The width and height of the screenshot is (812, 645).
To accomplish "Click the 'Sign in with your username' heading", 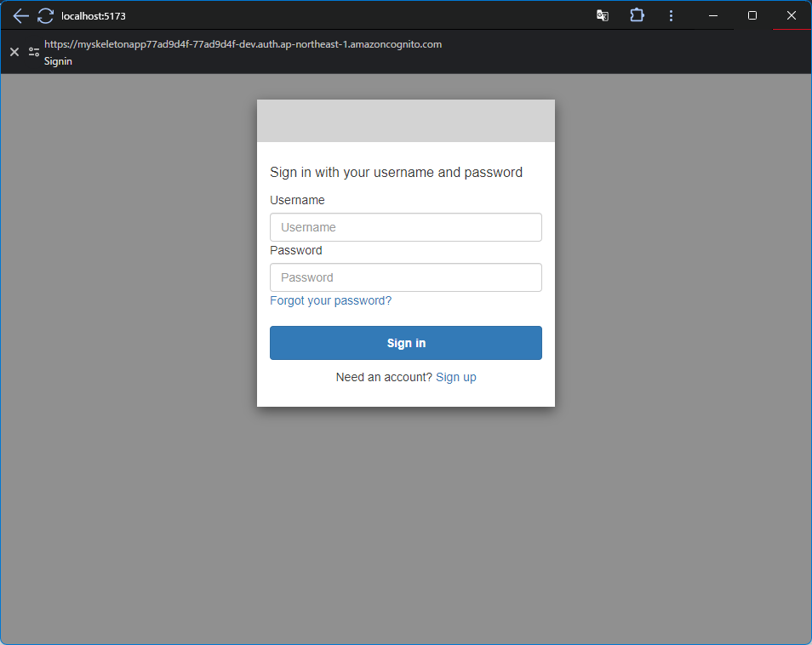I will [x=396, y=172].
